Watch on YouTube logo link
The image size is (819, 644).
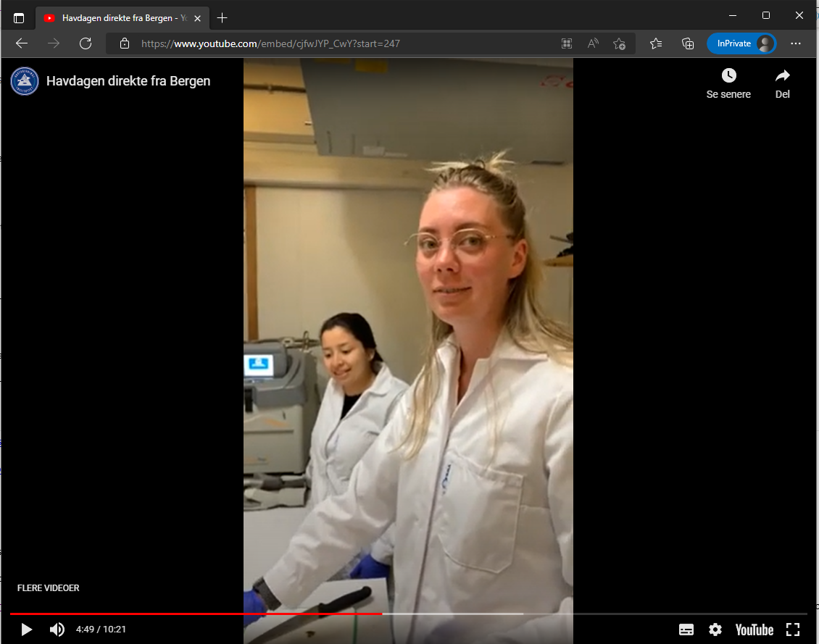(x=754, y=630)
